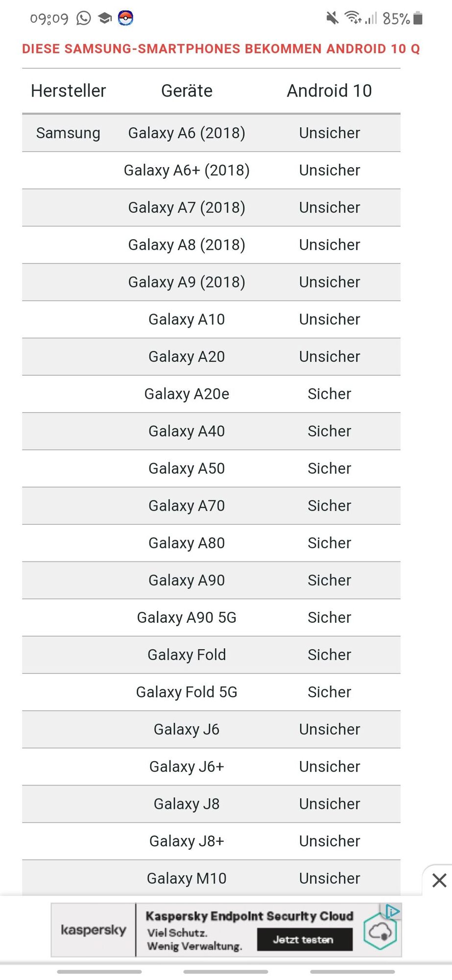Tap the Hersteller column header

pos(68,91)
